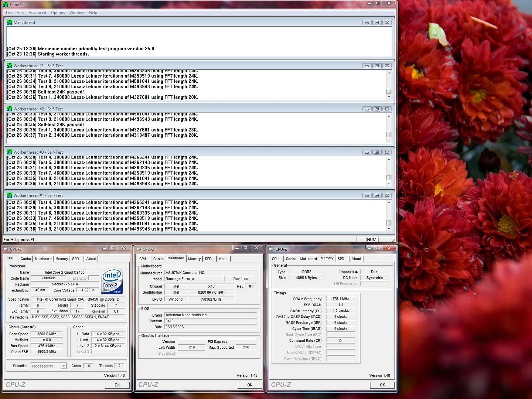The image size is (532, 399).
Task: Click the Core Speed value field
Action: click(x=47, y=334)
